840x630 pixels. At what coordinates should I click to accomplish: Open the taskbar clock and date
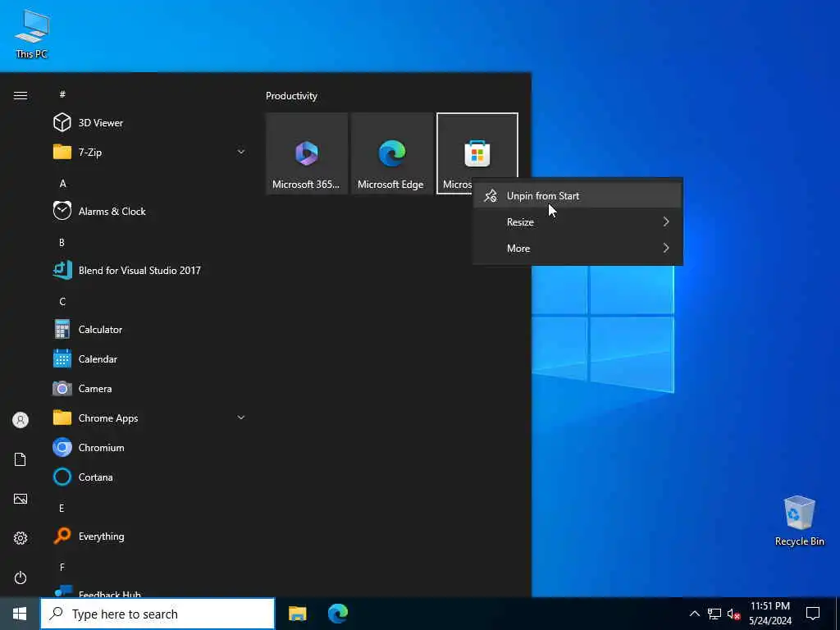[x=770, y=614]
